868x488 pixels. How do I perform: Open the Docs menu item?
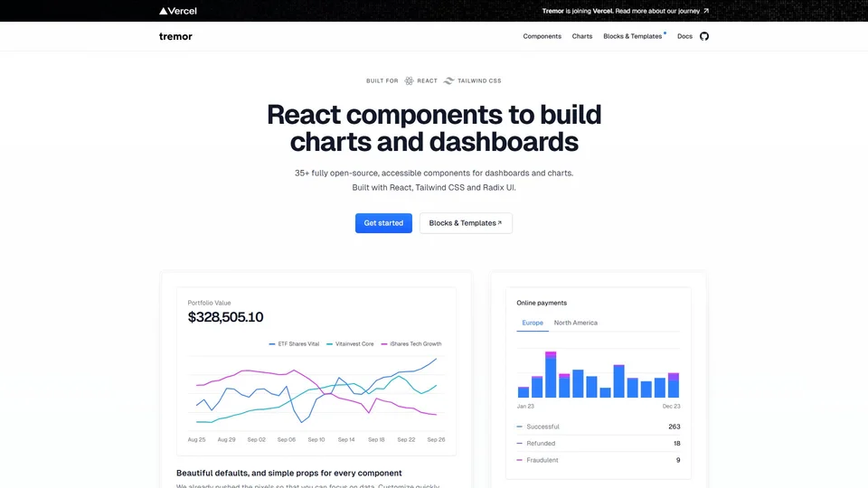click(684, 36)
